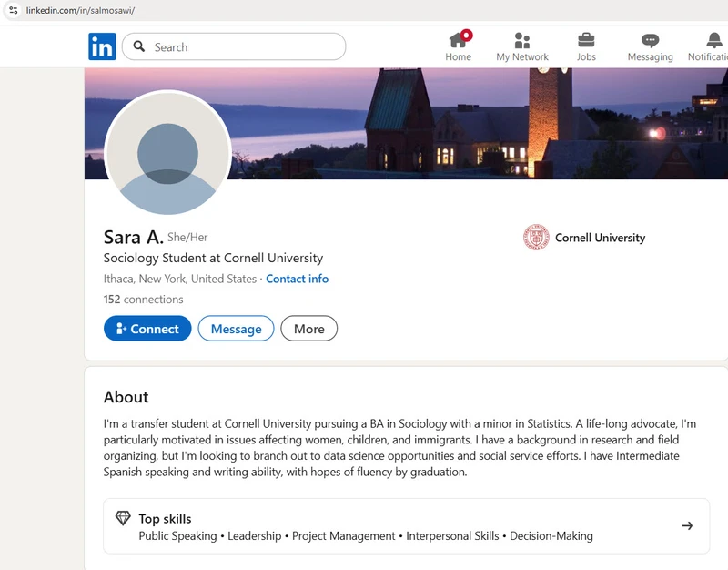Click the diamond icon beside Top skills
This screenshot has width=728, height=570.
(x=123, y=518)
